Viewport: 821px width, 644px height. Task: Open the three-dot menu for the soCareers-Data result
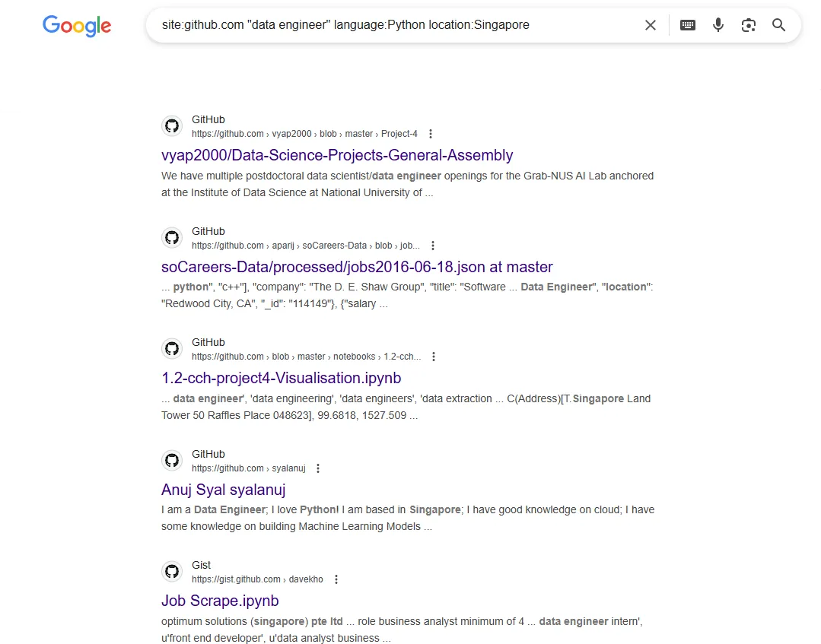(433, 246)
